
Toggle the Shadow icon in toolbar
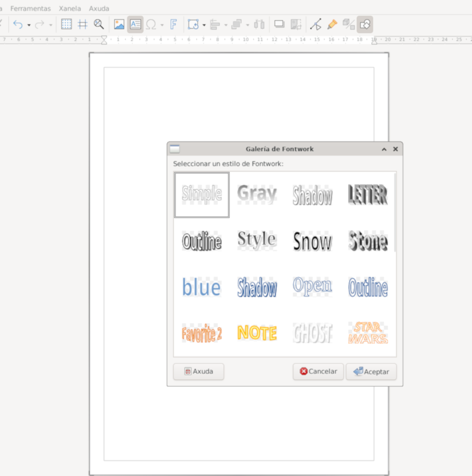[x=279, y=24]
